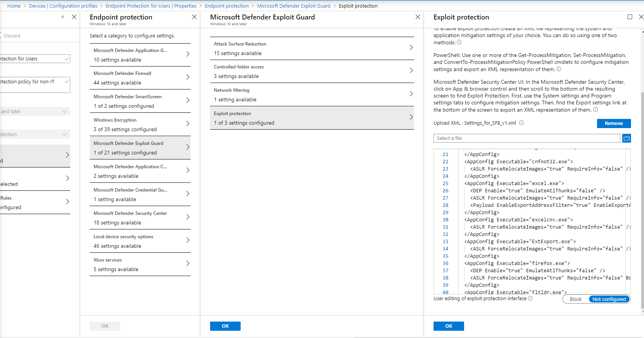Viewport: 644px width, 338px height.
Task: Go to Devices | Configuration profiles breadcrumb
Action: [63, 6]
